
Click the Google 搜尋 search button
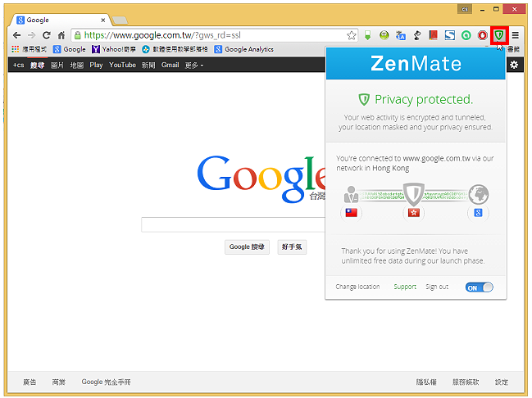(247, 246)
